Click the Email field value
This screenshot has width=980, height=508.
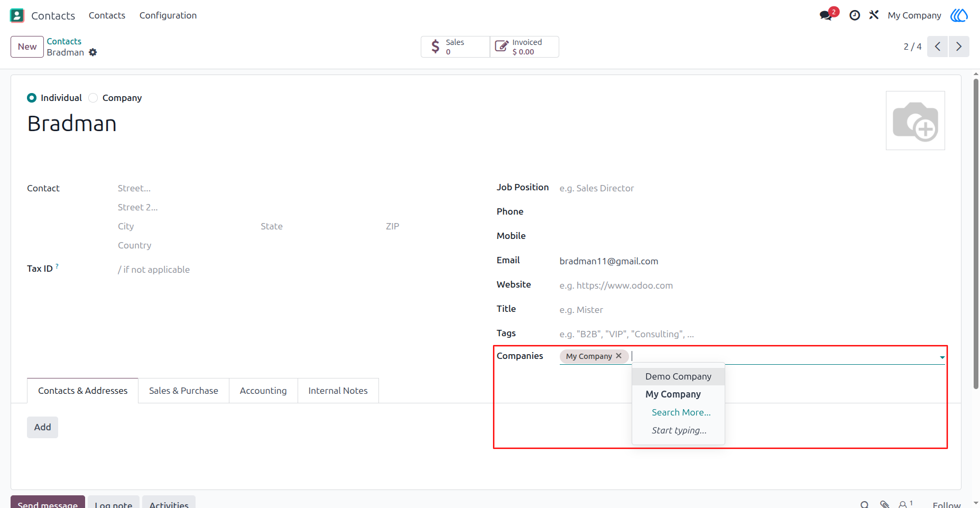click(609, 261)
